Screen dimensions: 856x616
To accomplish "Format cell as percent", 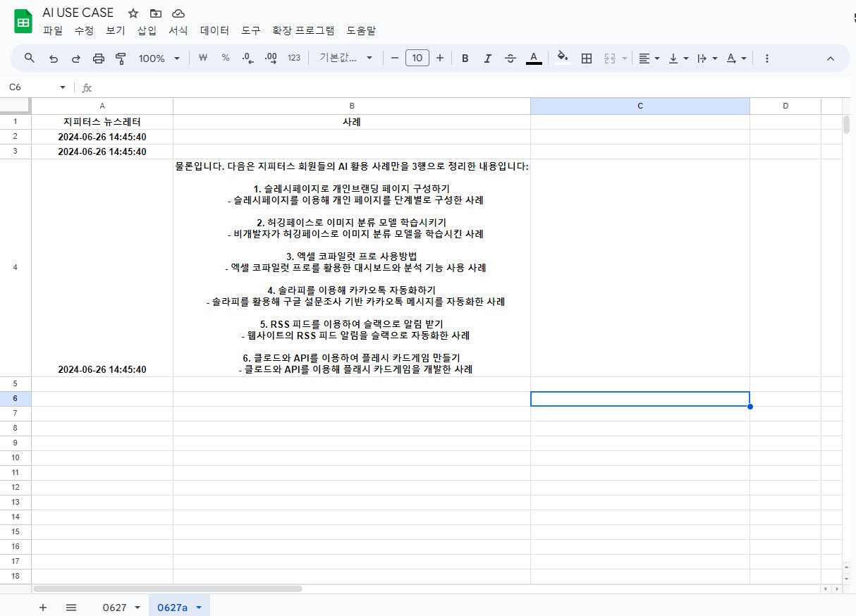I will [x=226, y=58].
